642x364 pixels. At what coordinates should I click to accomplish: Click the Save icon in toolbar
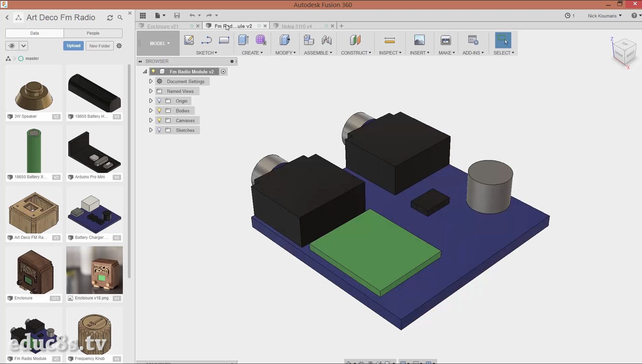point(177,15)
